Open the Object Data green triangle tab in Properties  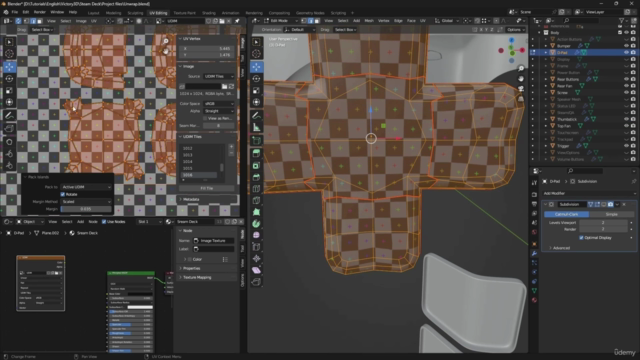coord(534,291)
